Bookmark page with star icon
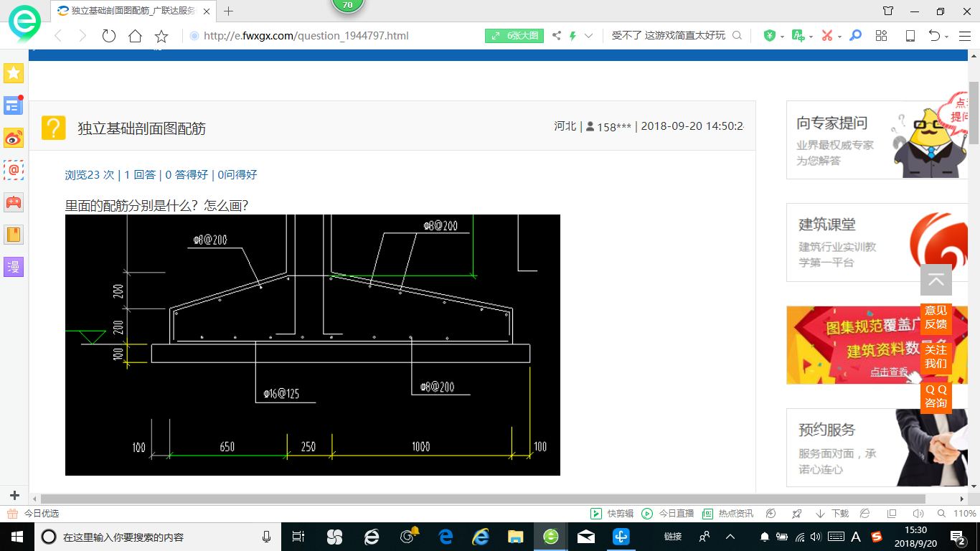980x551 pixels. pos(161,36)
